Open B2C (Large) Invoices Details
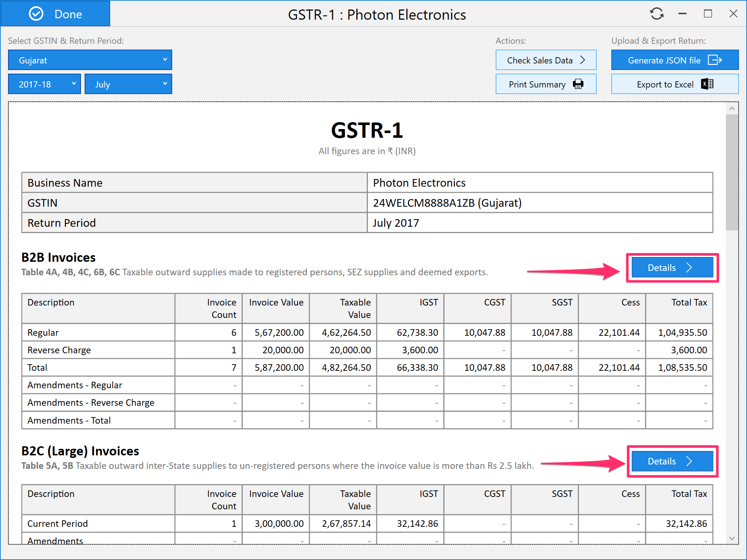Image resolution: width=747 pixels, height=560 pixels. 672,461
